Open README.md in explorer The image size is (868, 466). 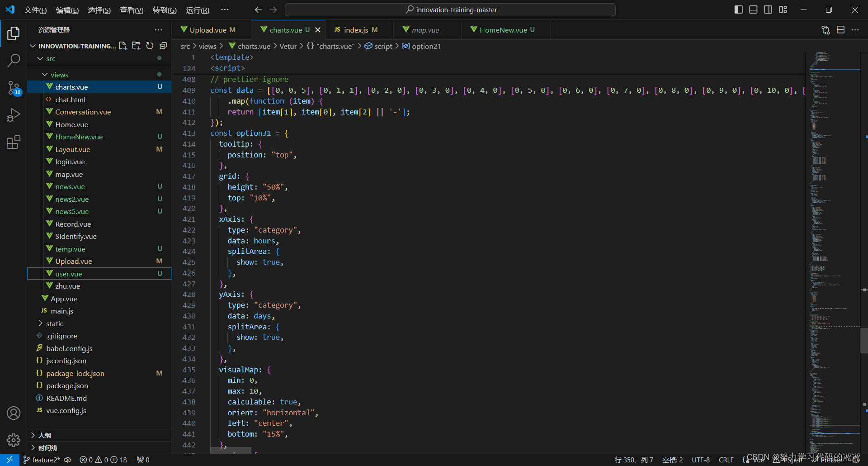[x=99, y=398]
